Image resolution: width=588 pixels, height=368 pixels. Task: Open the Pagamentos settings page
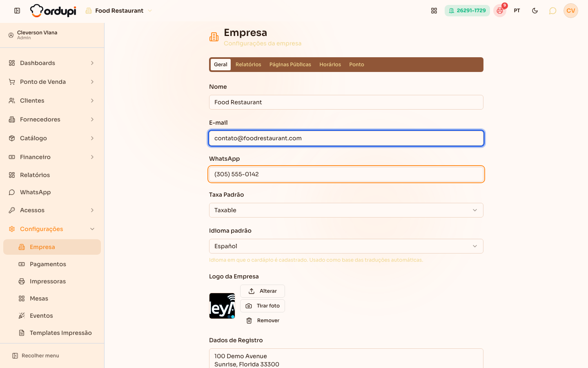[52, 264]
